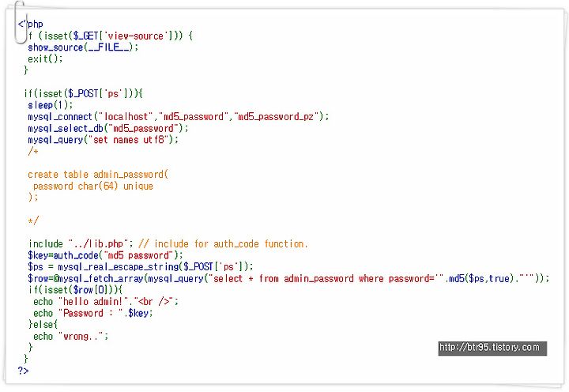Click the echo "Password : ".$key line
Viewport: 569px width, 392px height.
tap(93, 313)
